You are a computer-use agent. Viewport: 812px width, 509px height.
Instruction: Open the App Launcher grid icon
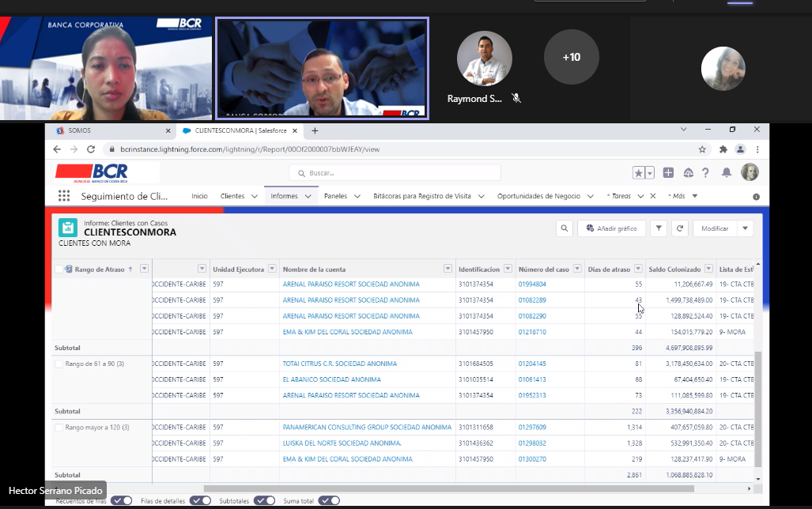(x=64, y=196)
